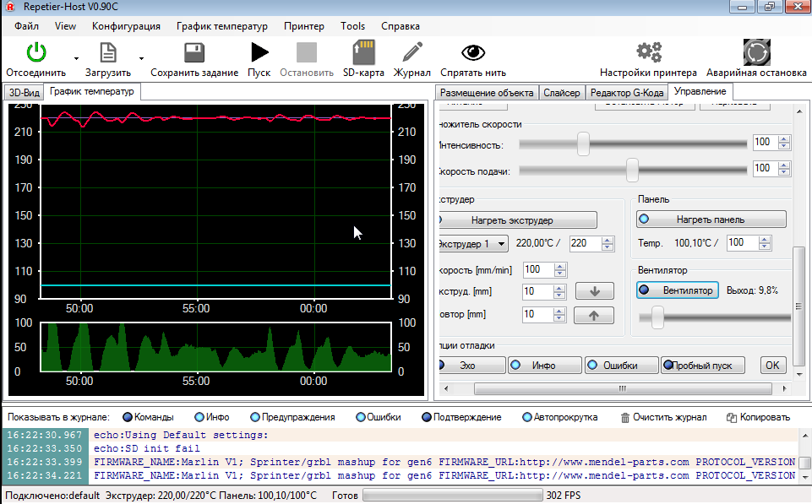Open the Конфигурация menu

(x=126, y=26)
